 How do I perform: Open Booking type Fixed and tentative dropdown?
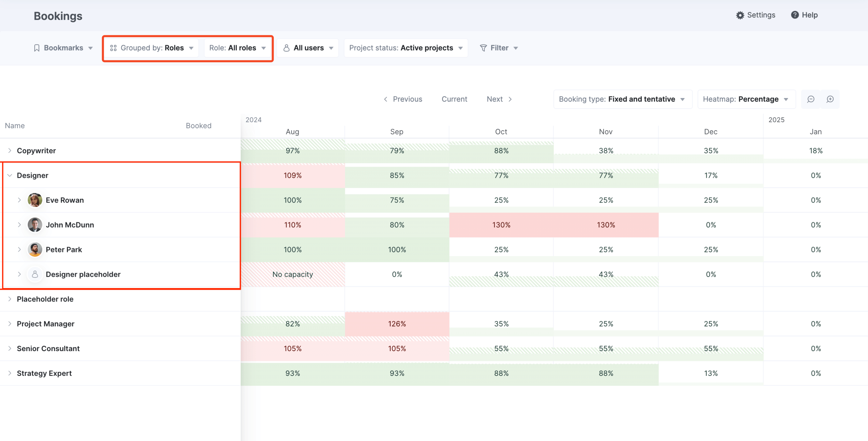[x=622, y=99]
